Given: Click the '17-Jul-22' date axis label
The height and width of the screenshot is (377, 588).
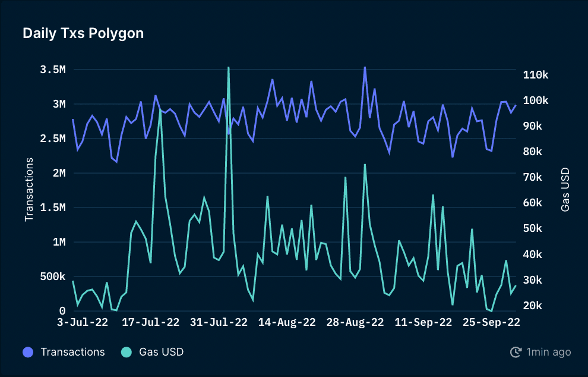Looking at the screenshot, I should pyautogui.click(x=151, y=322).
